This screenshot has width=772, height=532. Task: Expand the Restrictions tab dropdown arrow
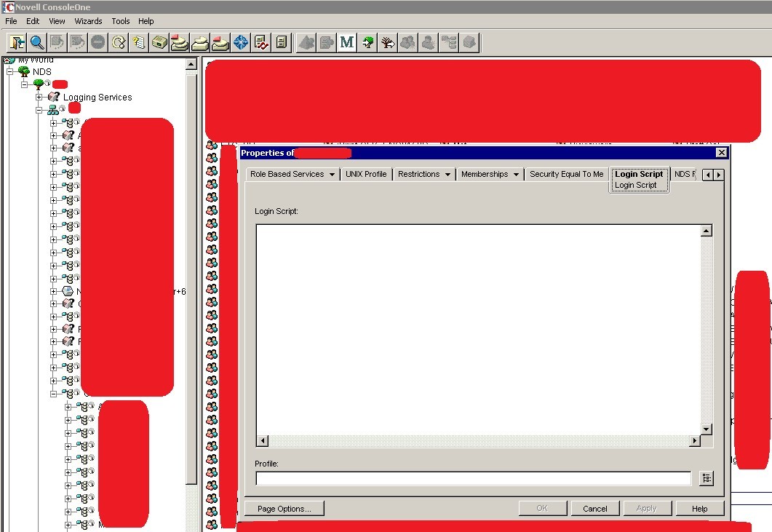coord(447,175)
